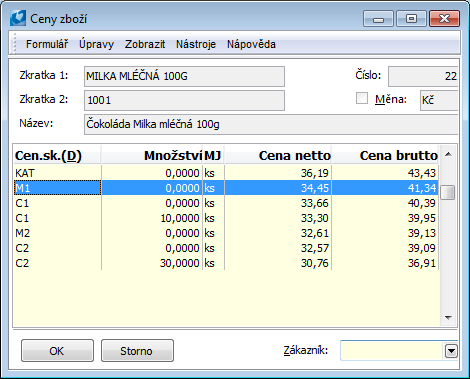The image size is (470, 379).
Task: Click the C1 row with quantity 10,0000
Action: tap(226, 218)
